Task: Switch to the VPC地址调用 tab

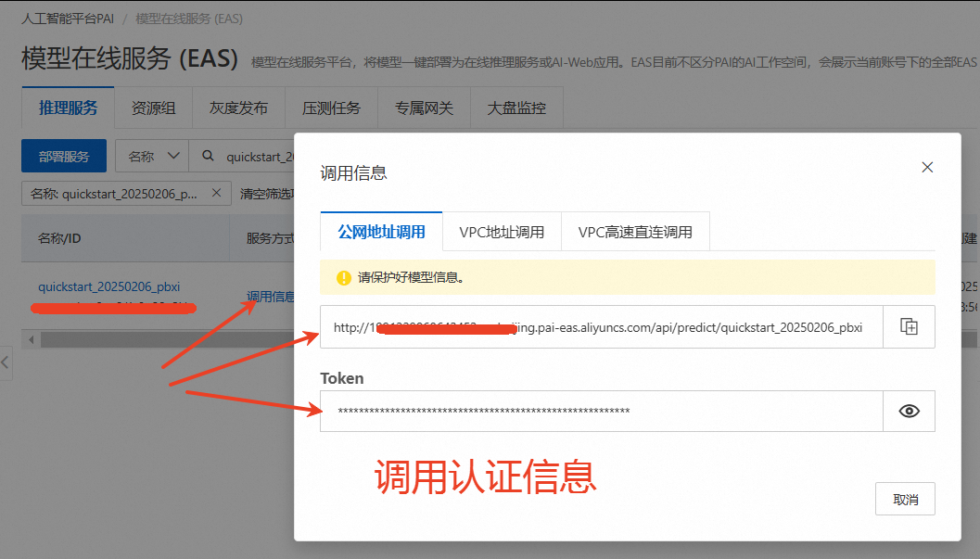Action: point(502,233)
